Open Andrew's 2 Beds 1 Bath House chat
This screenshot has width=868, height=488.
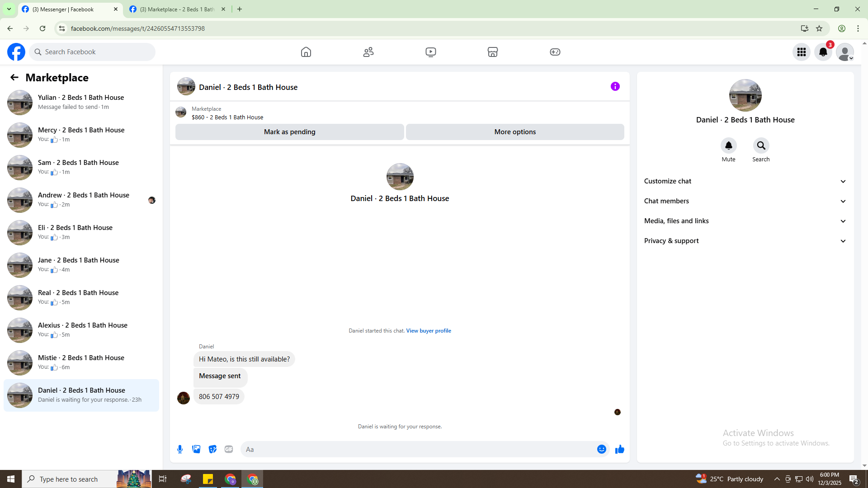click(81, 200)
